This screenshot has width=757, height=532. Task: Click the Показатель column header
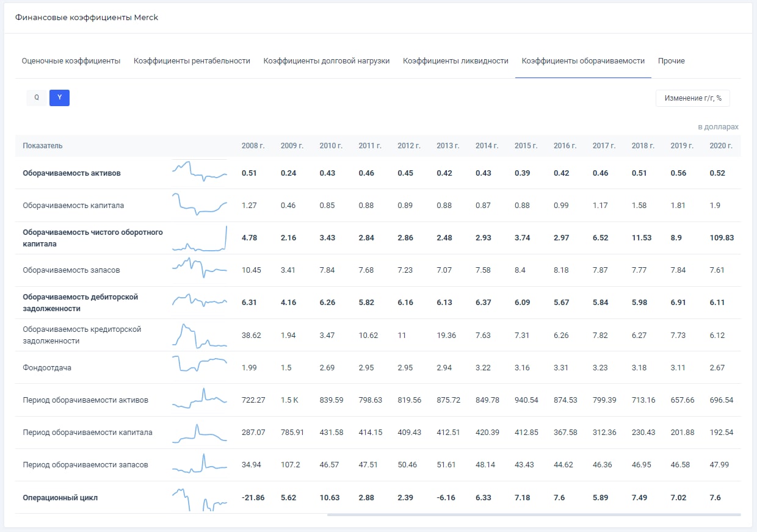click(43, 146)
